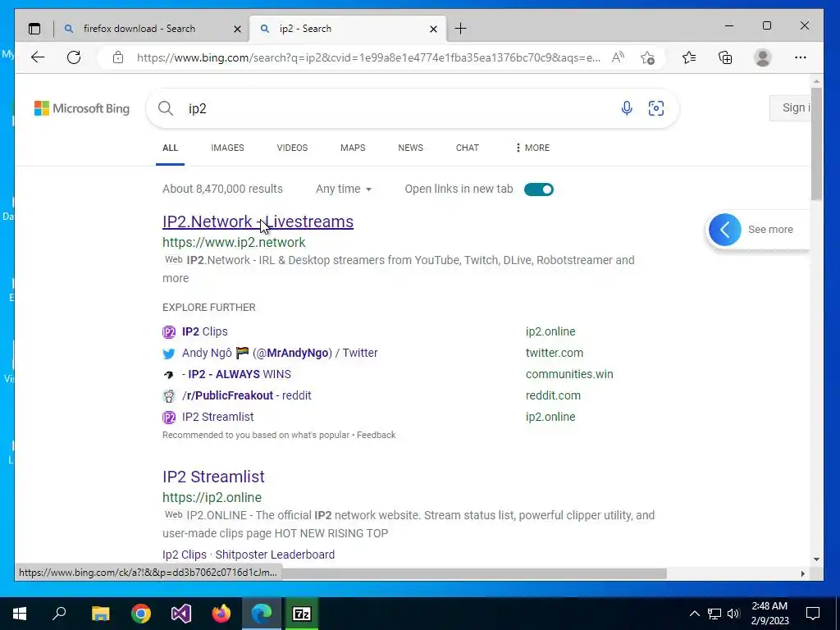Focus the browser address bar URL
Screen dimensions: 840x630
point(368,57)
